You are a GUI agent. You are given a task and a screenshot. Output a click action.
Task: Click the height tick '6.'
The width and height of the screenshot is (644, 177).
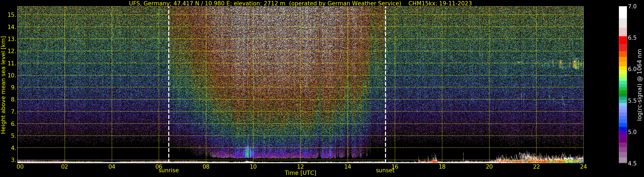coord(13,124)
